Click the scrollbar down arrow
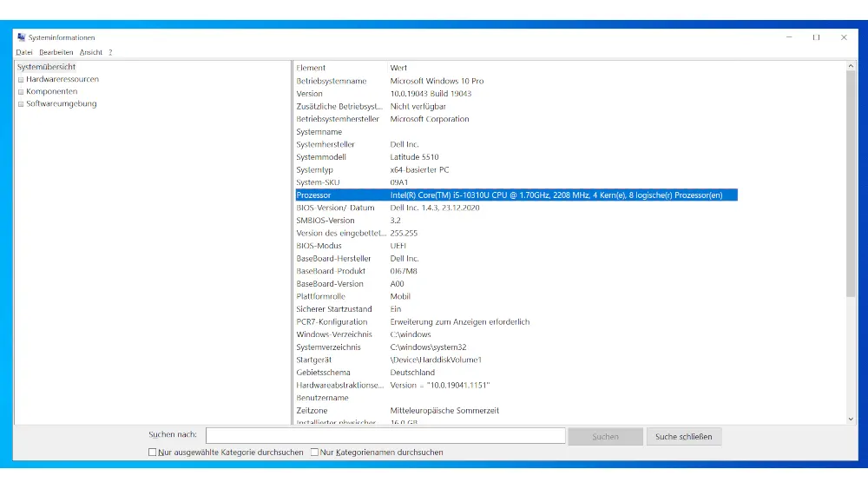 (851, 420)
